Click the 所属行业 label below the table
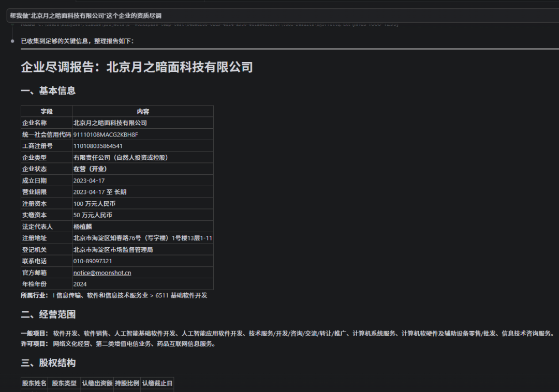Viewport: 559px width, 392px height. (34, 295)
